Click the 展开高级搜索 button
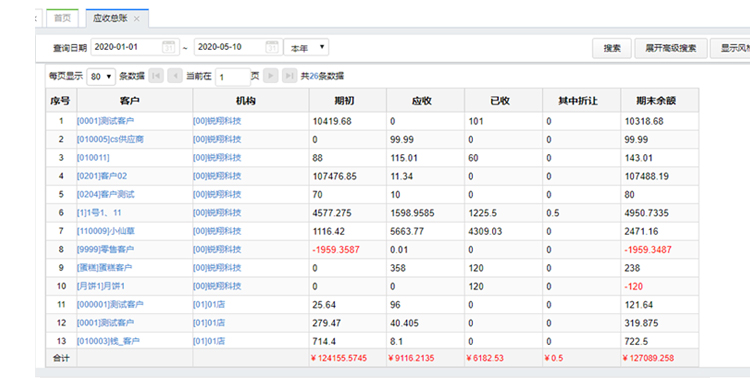 [x=671, y=48]
